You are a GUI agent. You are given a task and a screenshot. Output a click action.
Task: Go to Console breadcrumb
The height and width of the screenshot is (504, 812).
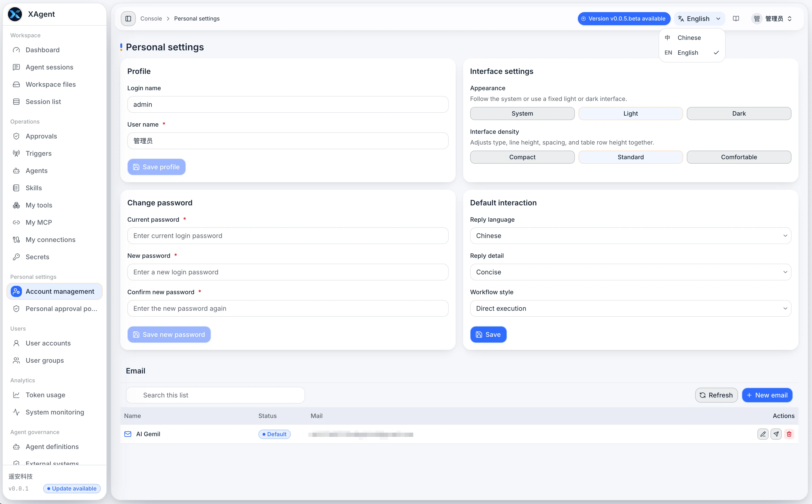point(151,19)
